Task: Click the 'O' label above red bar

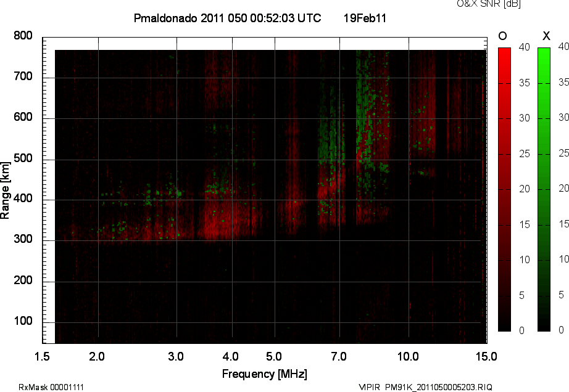Action: [x=502, y=36]
